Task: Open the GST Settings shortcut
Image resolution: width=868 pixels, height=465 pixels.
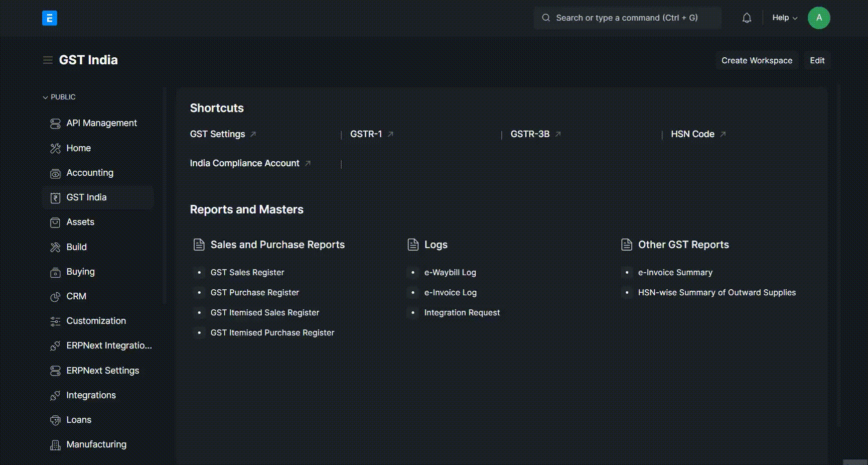Action: click(x=217, y=134)
